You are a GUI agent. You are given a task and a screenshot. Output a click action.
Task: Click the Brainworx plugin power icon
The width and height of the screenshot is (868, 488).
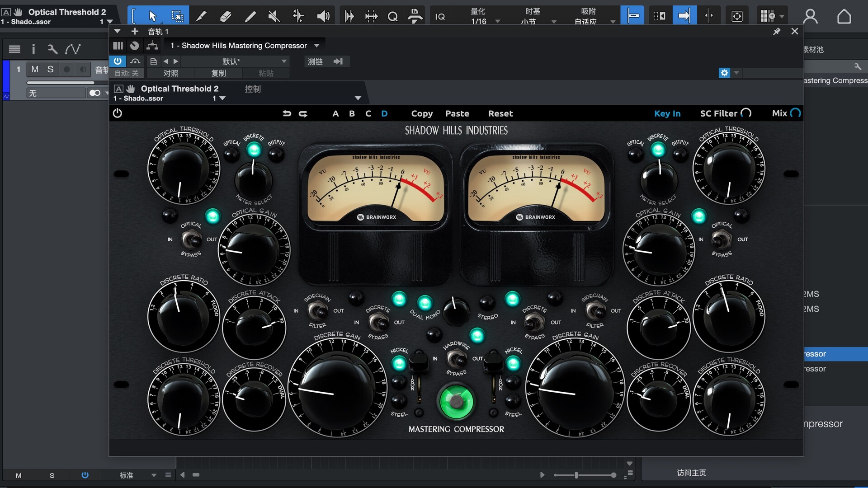coord(118,113)
